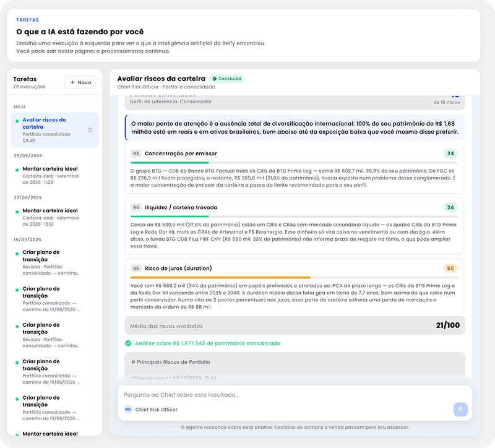Click the R5 risk code tag
Image resolution: width=495 pixels, height=448 pixels.
click(x=136, y=269)
